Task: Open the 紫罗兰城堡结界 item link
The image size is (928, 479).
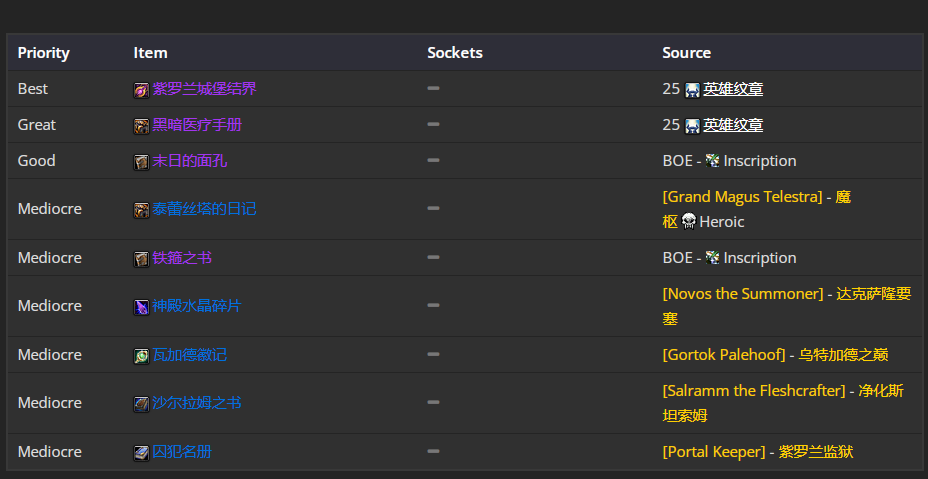Action: click(x=204, y=89)
